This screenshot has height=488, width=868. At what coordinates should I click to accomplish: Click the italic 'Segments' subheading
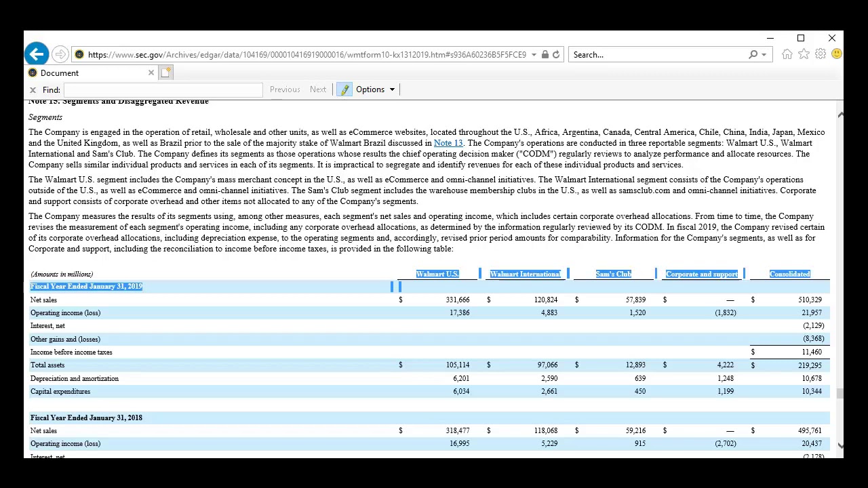(x=45, y=117)
